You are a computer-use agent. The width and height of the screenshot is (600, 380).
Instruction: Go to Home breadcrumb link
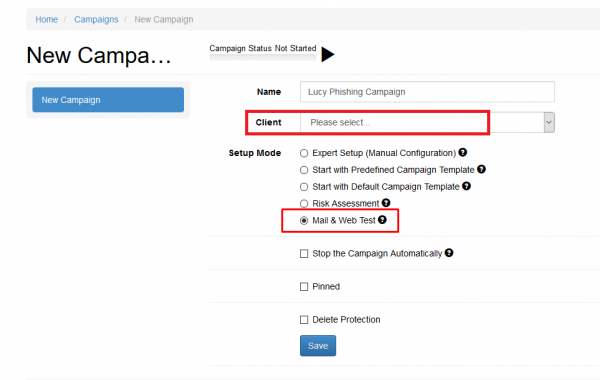click(x=47, y=20)
